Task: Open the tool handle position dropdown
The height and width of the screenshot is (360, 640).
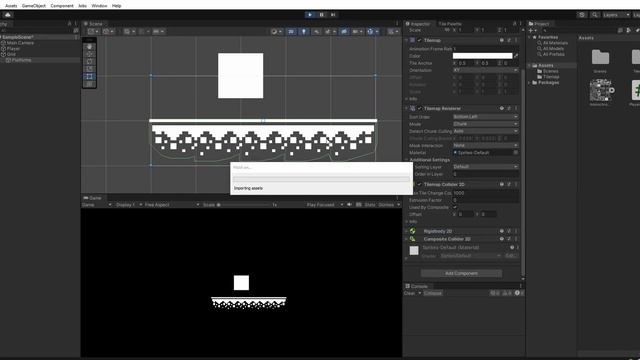Action: click(x=93, y=31)
